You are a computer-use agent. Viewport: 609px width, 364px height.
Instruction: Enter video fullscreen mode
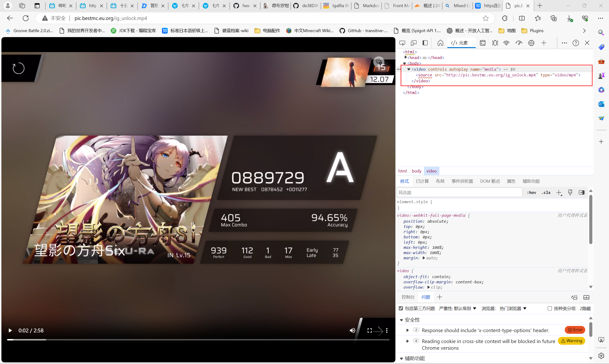[370, 330]
